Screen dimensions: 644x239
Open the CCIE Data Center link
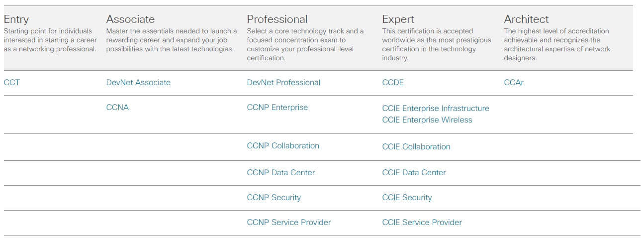click(414, 173)
